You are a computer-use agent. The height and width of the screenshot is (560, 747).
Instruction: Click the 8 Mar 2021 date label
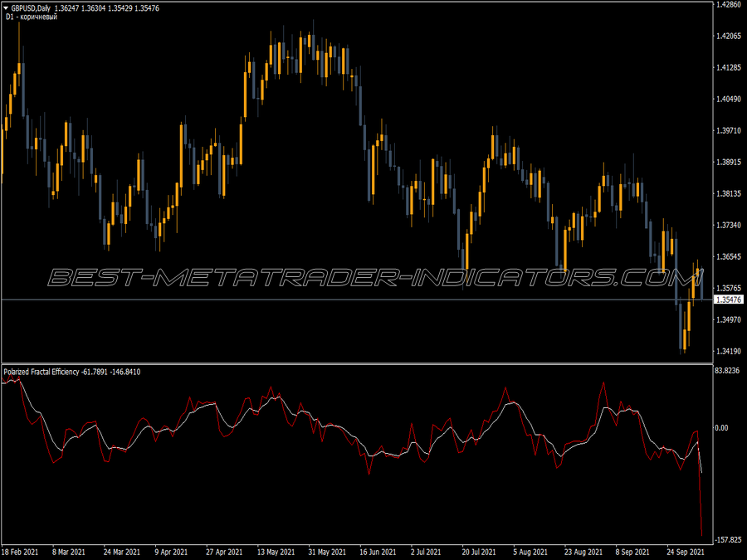click(69, 553)
